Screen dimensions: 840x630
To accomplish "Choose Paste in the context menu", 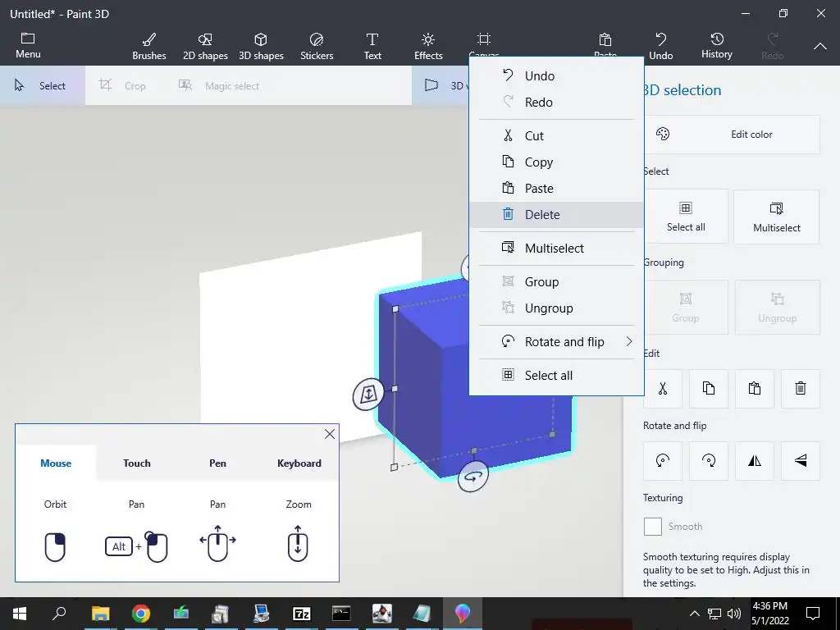I will pos(556,188).
